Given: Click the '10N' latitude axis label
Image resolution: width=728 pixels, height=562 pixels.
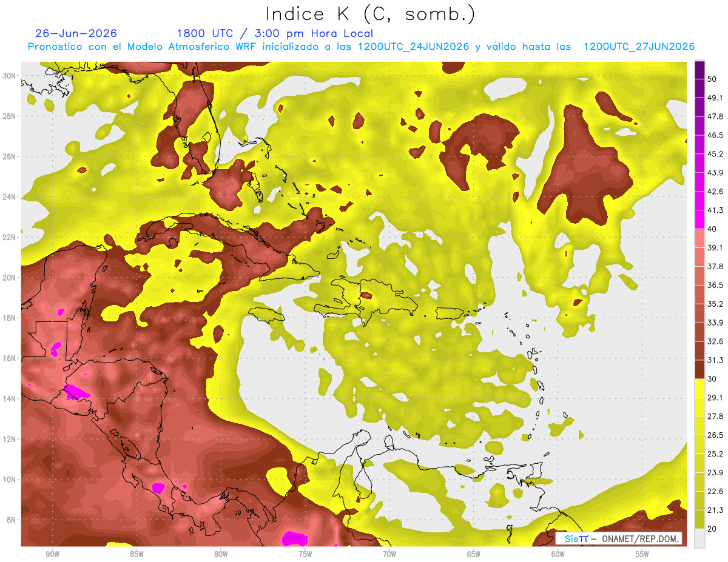Looking at the screenshot, I should (9, 480).
